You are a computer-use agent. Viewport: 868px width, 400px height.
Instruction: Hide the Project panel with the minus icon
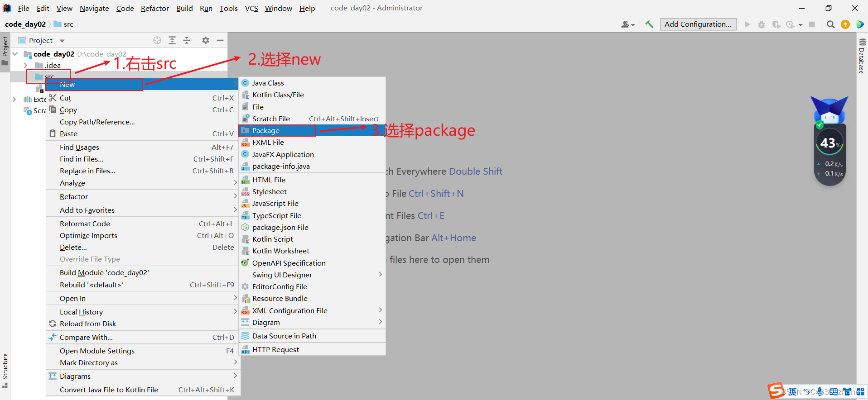coord(220,40)
